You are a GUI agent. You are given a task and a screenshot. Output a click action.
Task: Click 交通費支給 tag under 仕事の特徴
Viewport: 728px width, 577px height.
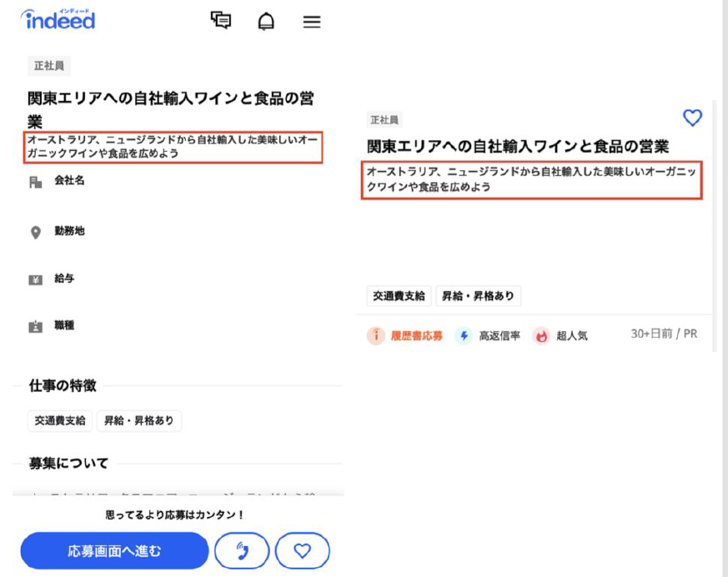coord(60,420)
